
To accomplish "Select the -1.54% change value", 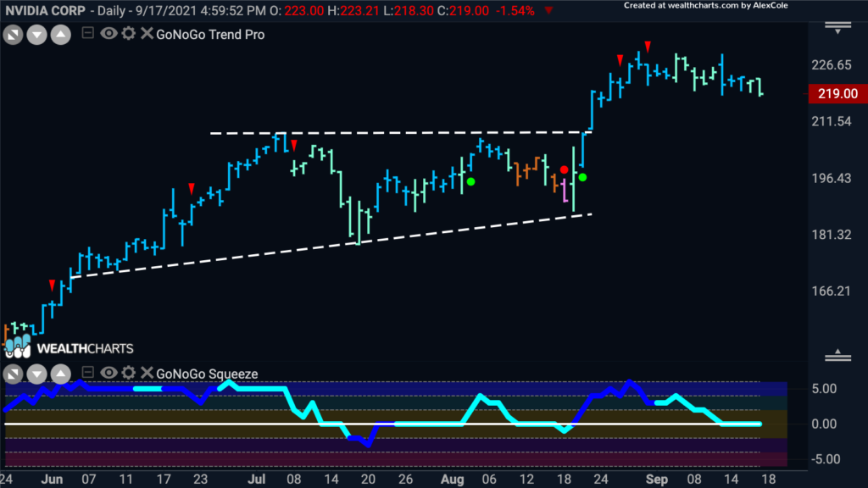I will click(x=515, y=10).
